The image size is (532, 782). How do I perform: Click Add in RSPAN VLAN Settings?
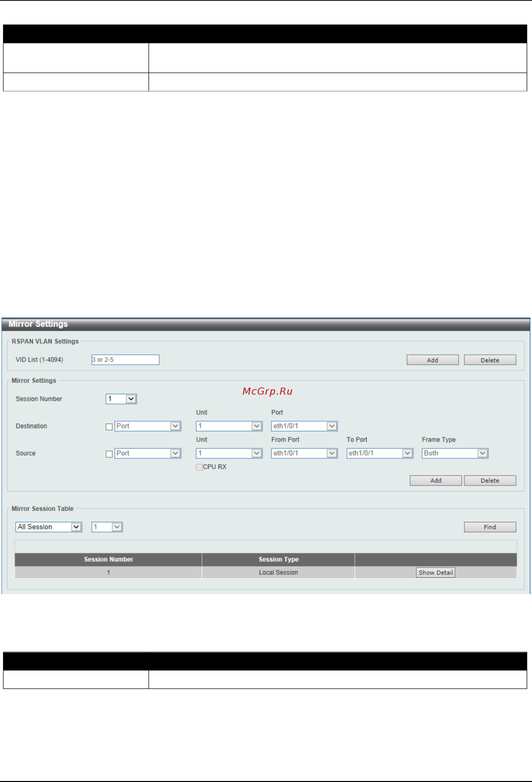click(432, 360)
